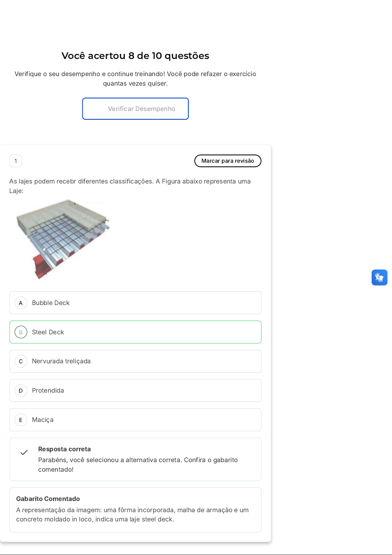This screenshot has width=392, height=555.
Task: Click the Marcar para revisão button
Action: click(x=228, y=161)
